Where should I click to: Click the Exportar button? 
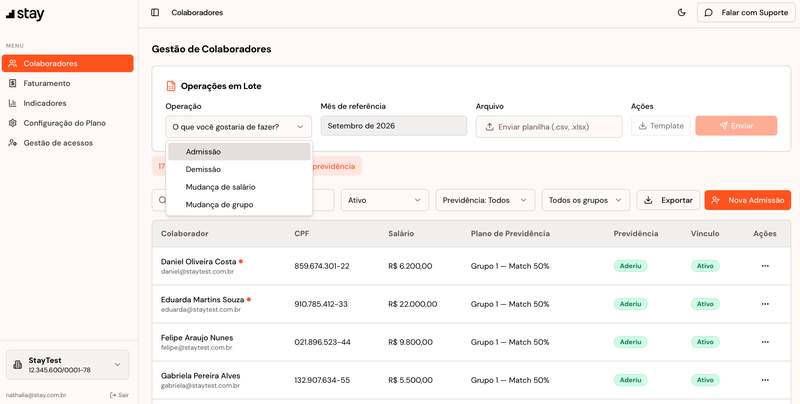click(668, 200)
